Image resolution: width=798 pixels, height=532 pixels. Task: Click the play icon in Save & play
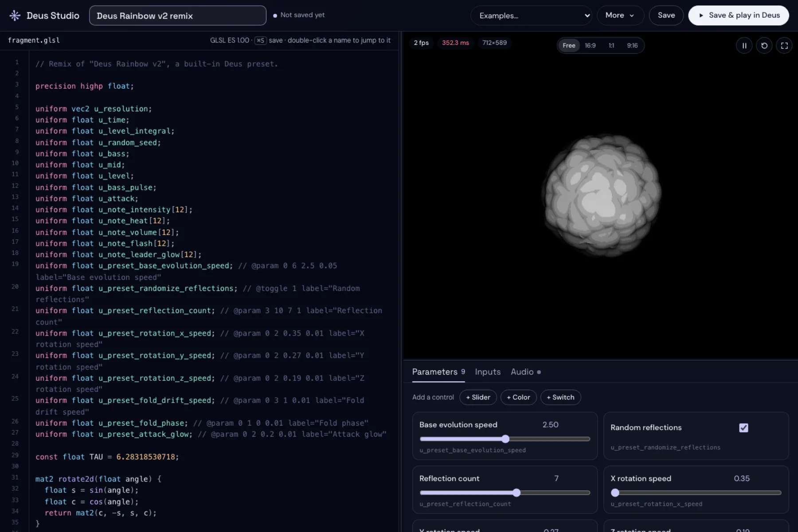coord(701,16)
